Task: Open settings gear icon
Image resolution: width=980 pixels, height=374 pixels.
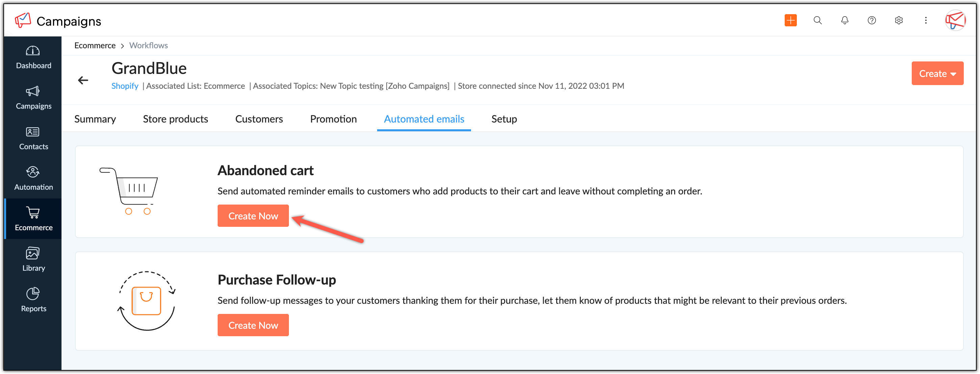Action: point(899,21)
